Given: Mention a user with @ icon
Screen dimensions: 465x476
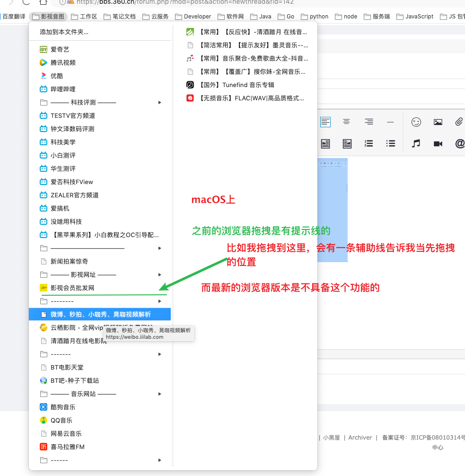Looking at the screenshot, I should coord(460,143).
